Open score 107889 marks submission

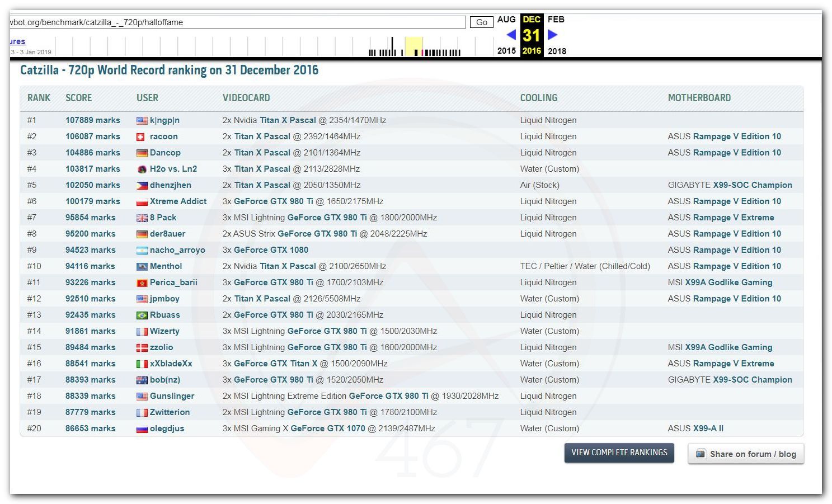[93, 120]
